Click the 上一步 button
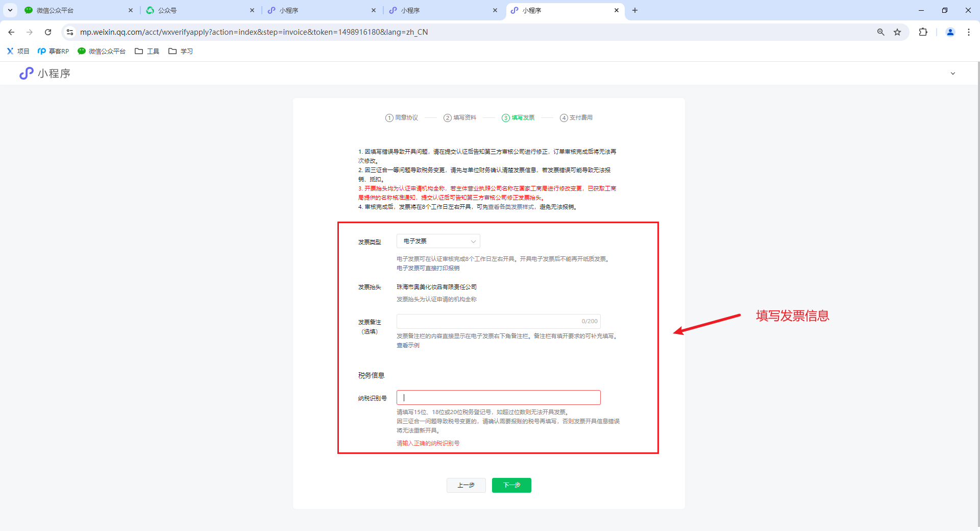Image resolution: width=980 pixels, height=531 pixels. 466,485
